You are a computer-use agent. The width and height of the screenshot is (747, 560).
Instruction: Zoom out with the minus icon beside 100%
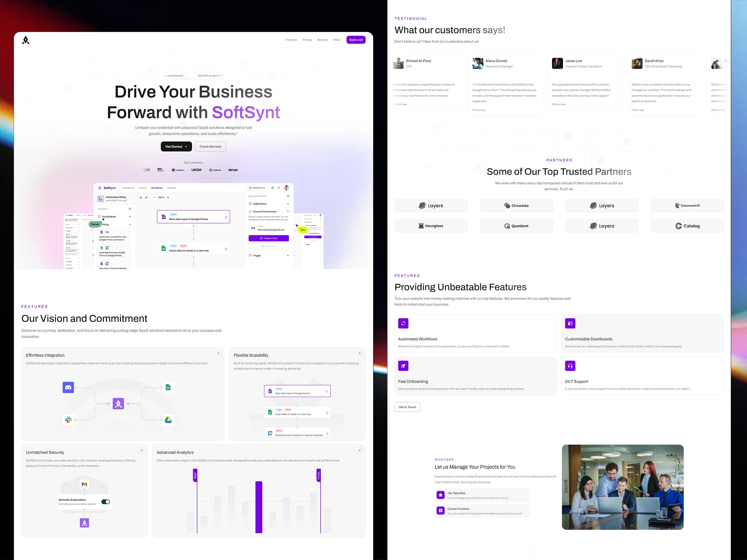[x=154, y=198]
